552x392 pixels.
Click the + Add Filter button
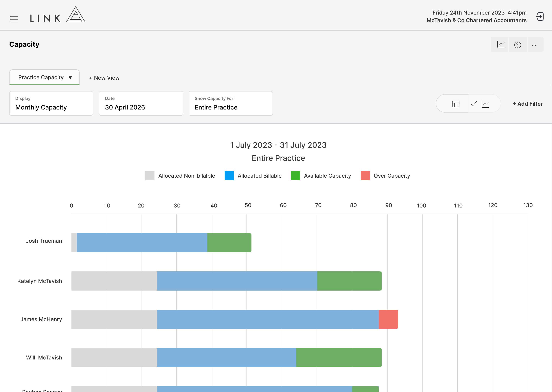pos(528,104)
